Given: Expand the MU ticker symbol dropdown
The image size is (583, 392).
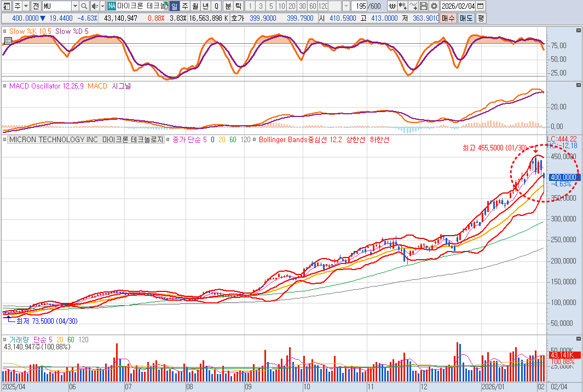Looking at the screenshot, I should click(74, 6).
